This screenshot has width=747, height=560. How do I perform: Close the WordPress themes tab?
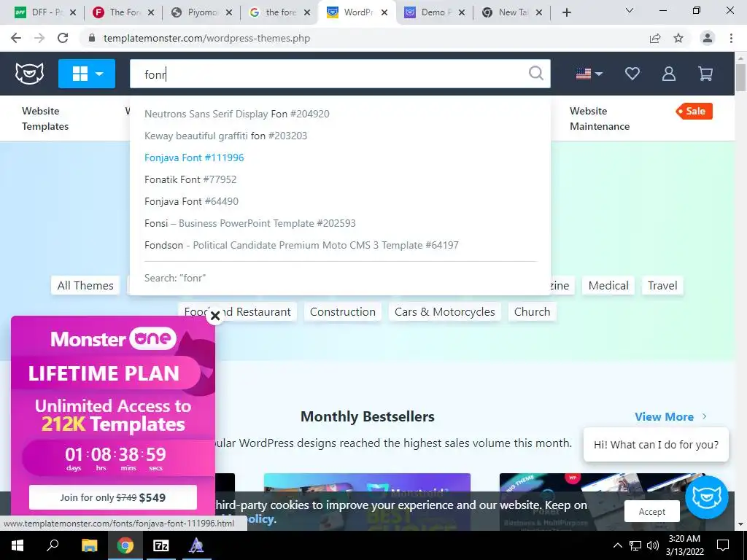[x=384, y=13]
